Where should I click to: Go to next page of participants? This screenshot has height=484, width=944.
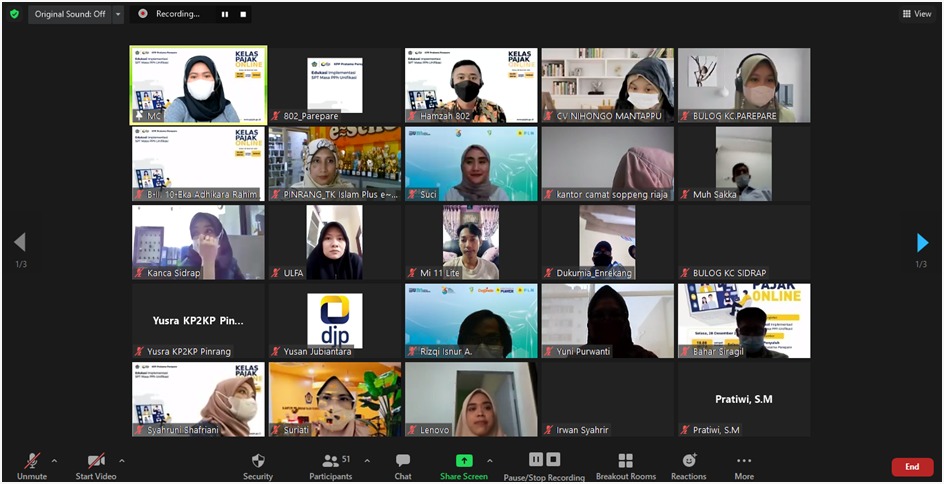click(922, 243)
